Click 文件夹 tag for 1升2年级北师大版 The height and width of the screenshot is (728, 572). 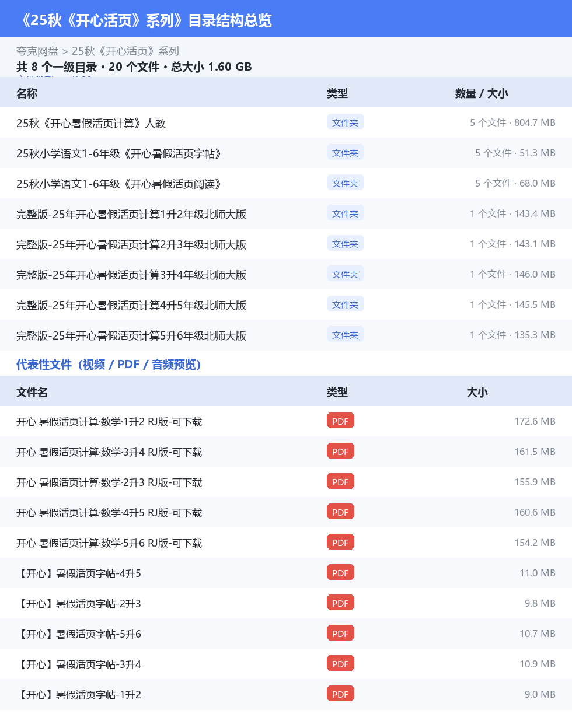tap(346, 213)
